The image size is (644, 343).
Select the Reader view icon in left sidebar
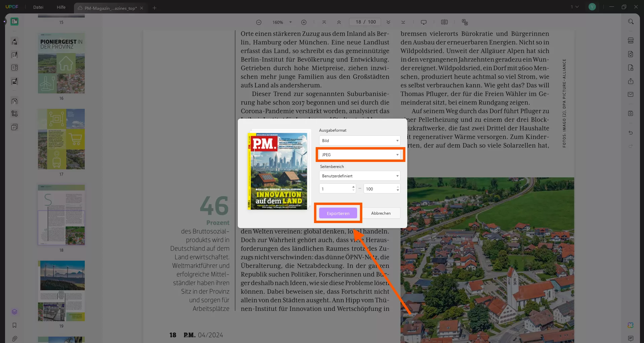14,22
